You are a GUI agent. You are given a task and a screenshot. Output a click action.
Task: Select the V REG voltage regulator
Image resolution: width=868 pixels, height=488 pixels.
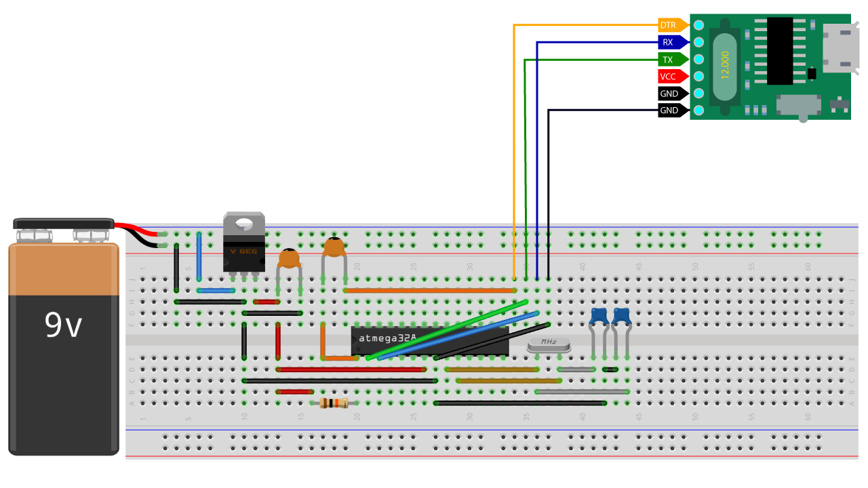click(244, 243)
